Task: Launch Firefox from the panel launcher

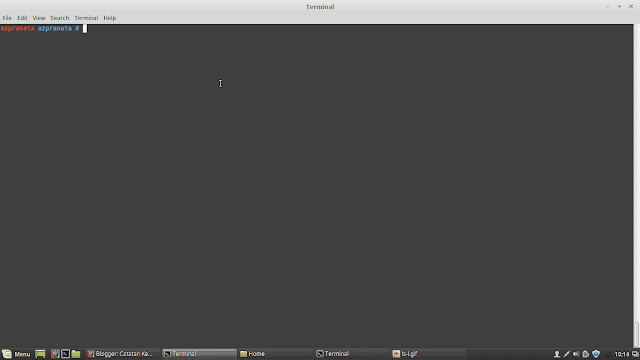Action: click(55, 354)
